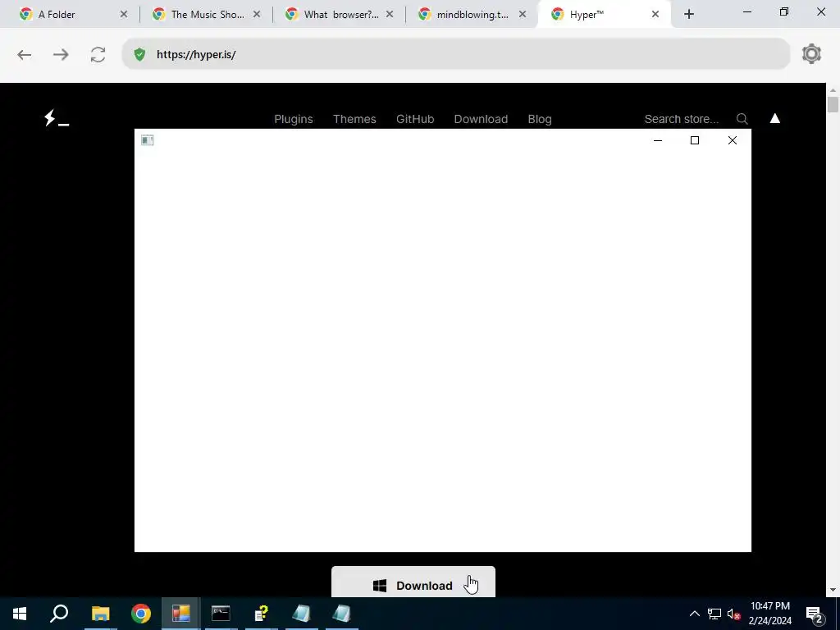The image size is (840, 630).
Task: Reload the page with the refresh icon
Action: point(98,55)
